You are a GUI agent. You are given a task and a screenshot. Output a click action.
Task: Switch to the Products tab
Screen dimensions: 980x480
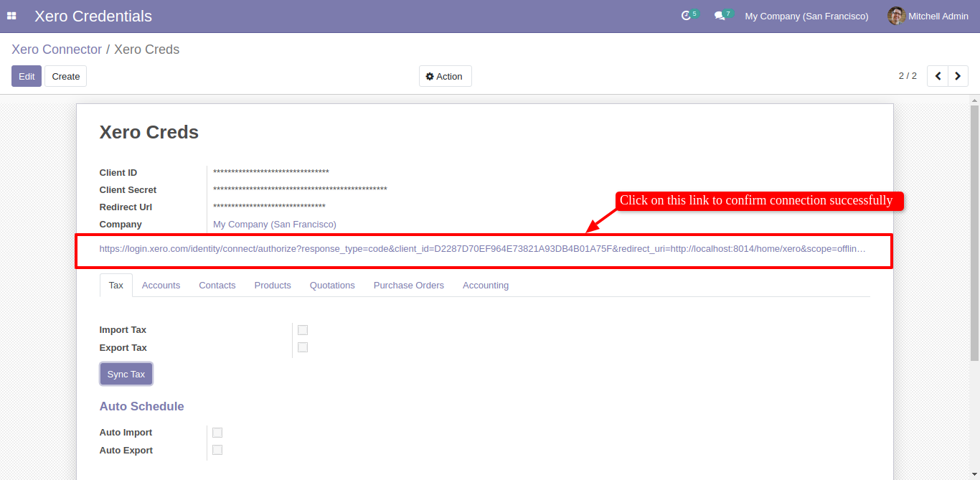[x=273, y=285]
